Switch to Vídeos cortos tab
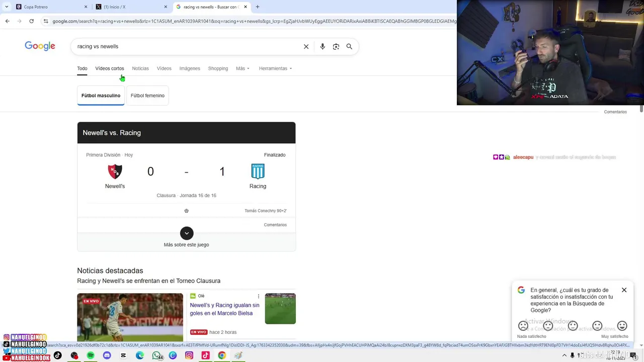 click(110, 68)
